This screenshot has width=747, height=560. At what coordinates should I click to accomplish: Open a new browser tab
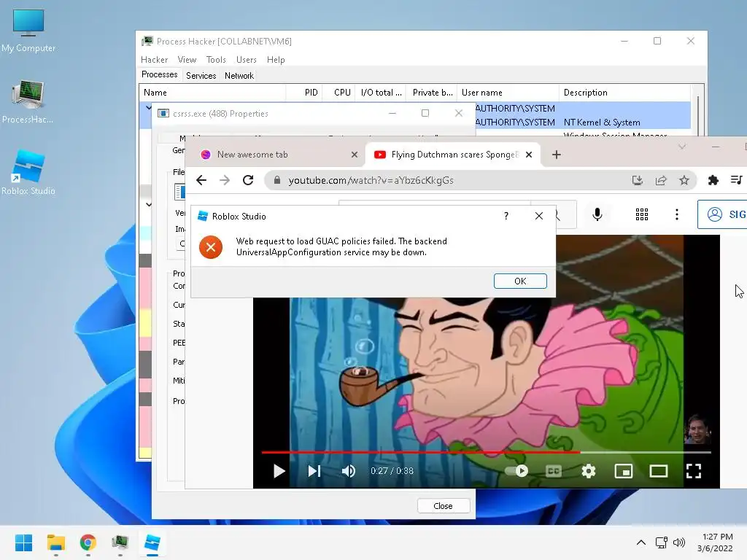click(x=556, y=155)
